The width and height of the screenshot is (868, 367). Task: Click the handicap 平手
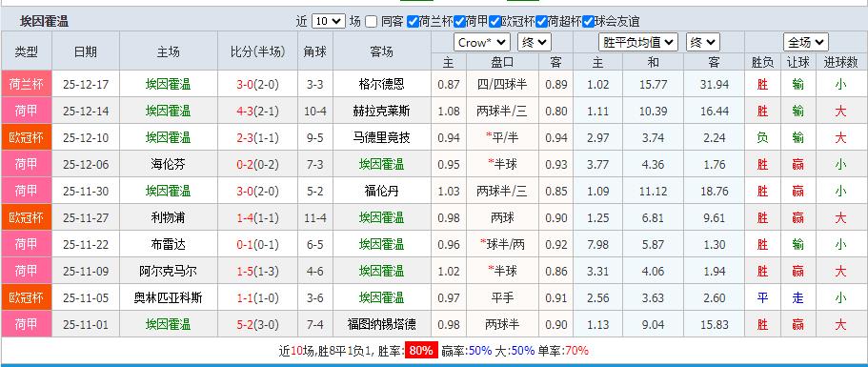pos(502,297)
